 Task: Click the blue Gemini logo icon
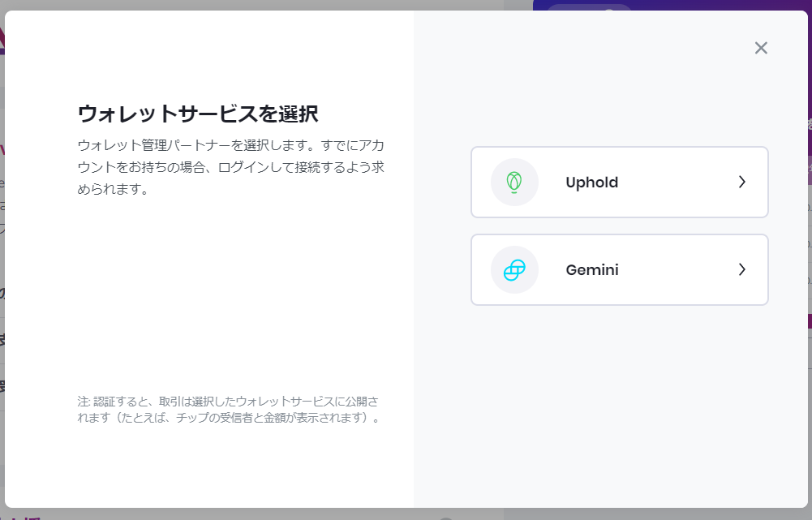(514, 270)
